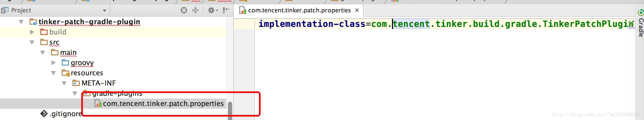Screen dimensions: 644x120
Task: Hide the Project tool window
Action: click(x=226, y=10)
